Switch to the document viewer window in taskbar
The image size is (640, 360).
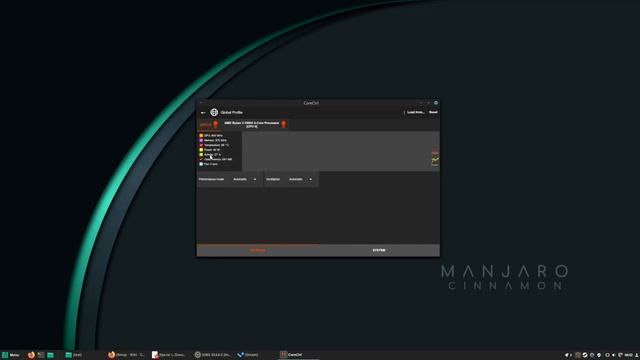[x=169, y=355]
